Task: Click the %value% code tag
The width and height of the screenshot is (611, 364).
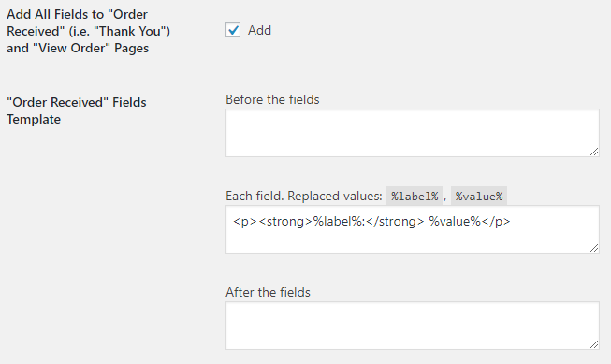Action: pyautogui.click(x=479, y=196)
